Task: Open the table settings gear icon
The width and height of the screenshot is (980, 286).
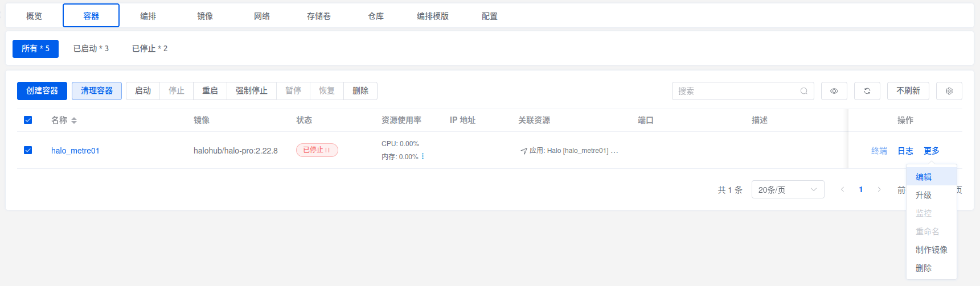Action: (949, 91)
